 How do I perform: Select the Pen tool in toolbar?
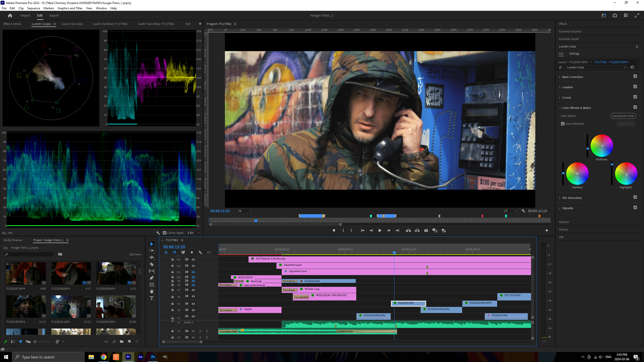151,278
